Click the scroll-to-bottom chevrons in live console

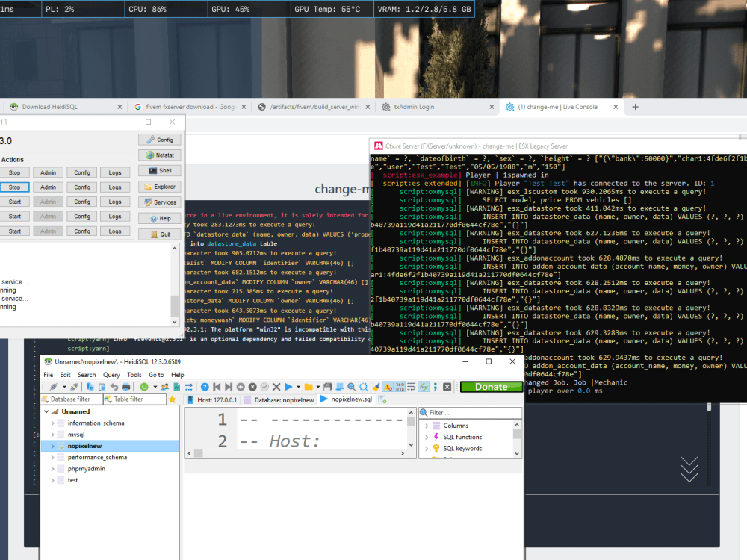coord(689,468)
